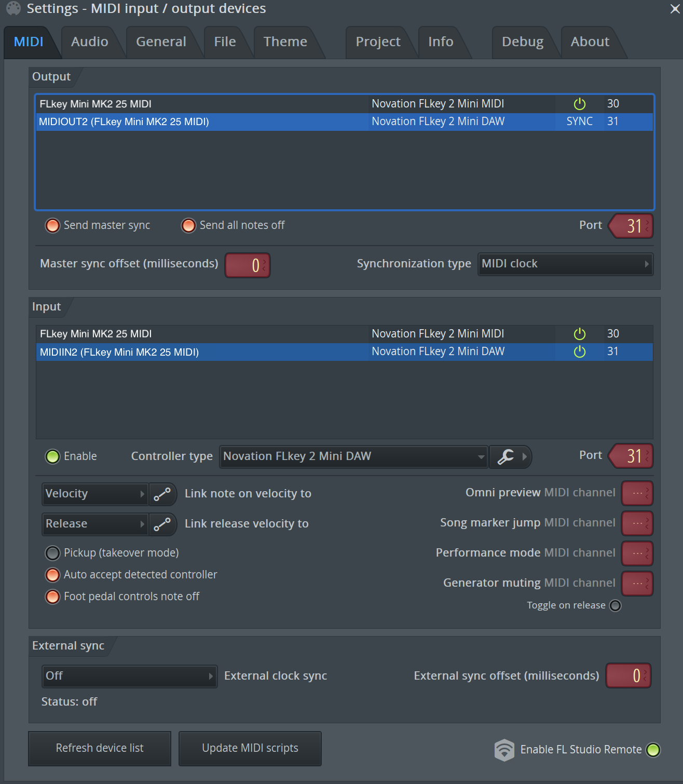The width and height of the screenshot is (683, 784).
Task: Click Novation FLkey 2 Mini MIDI input cell
Action: pos(438,334)
